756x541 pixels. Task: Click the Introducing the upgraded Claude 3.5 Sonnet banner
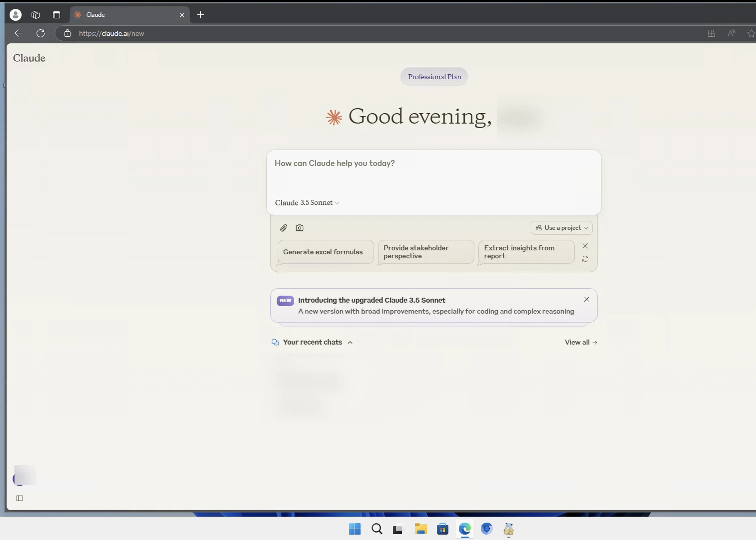coord(433,305)
